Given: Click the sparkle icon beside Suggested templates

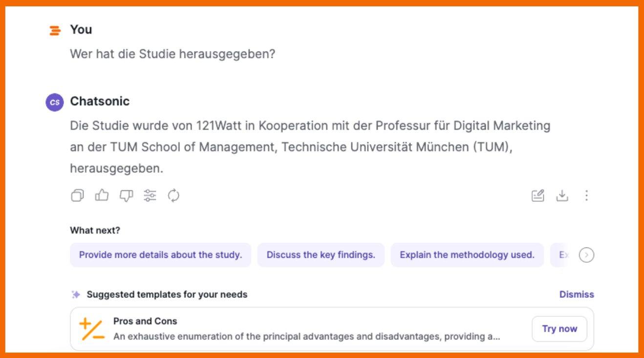Looking at the screenshot, I should click(76, 294).
